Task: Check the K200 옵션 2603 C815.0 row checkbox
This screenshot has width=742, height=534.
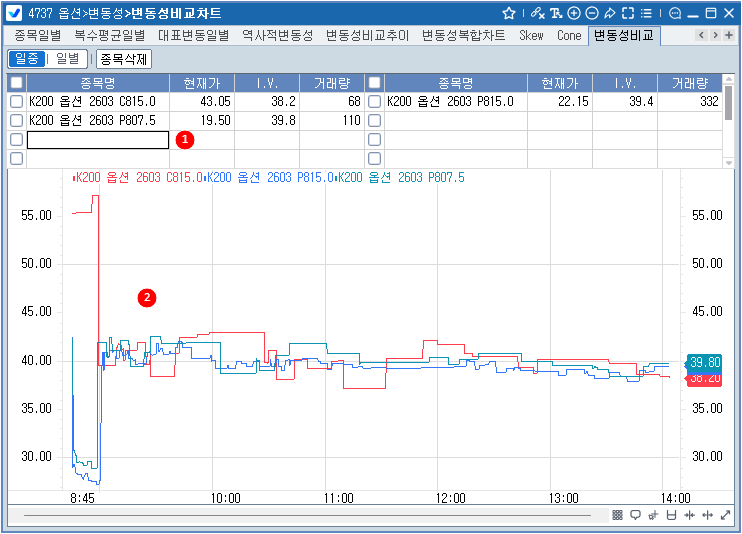Action: coord(16,102)
